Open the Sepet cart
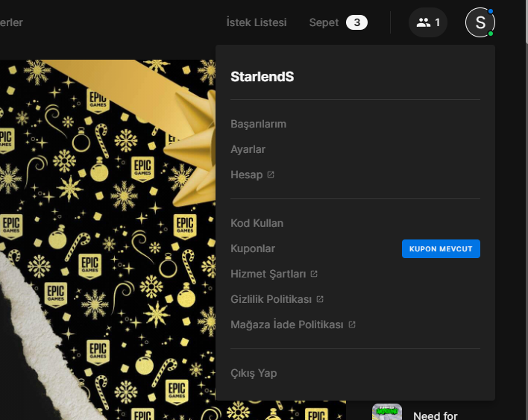This screenshot has width=528, height=420. 324,22
